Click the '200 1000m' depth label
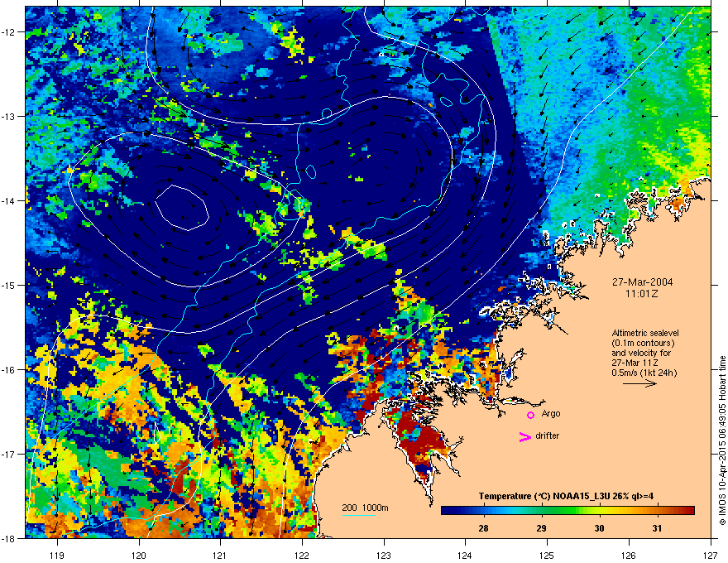This screenshot has height=563, width=728. 365,508
